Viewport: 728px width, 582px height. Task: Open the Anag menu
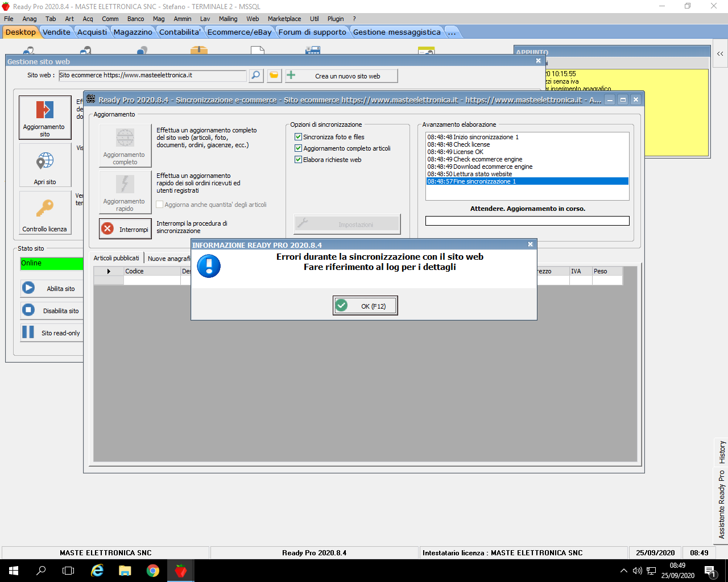[x=30, y=19]
